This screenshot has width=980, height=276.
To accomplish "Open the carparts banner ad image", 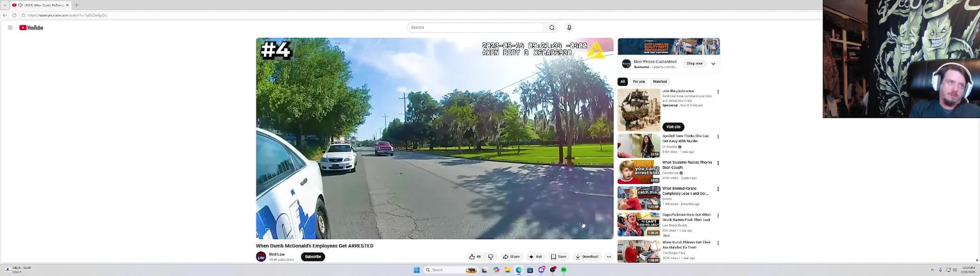I will click(x=668, y=47).
